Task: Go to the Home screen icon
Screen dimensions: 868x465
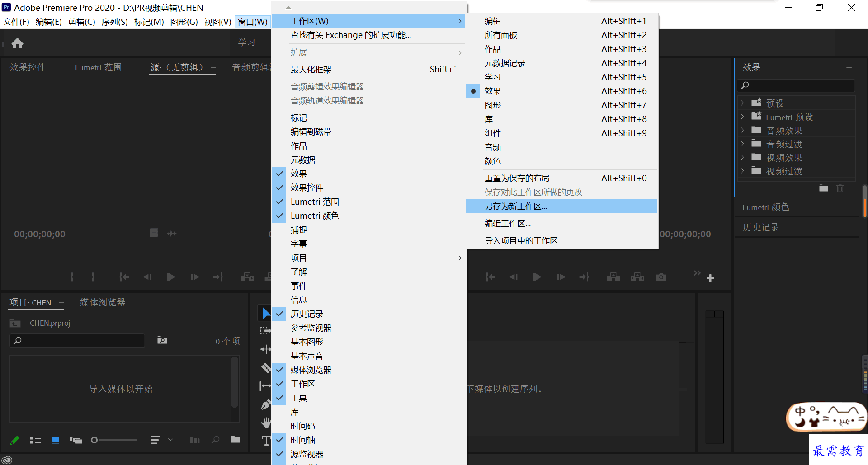Action: [x=17, y=43]
